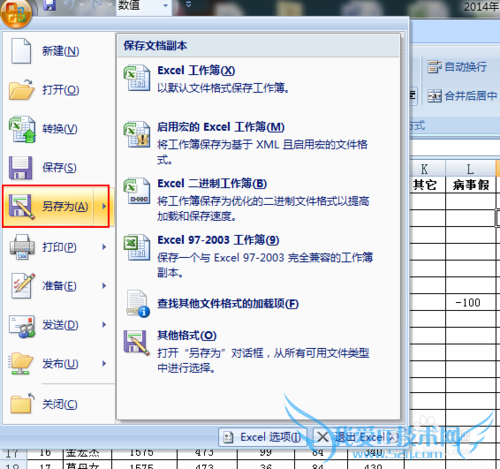500x469 pixels.
Task: Expand the 准备(E) submenu arrow
Action: [104, 286]
